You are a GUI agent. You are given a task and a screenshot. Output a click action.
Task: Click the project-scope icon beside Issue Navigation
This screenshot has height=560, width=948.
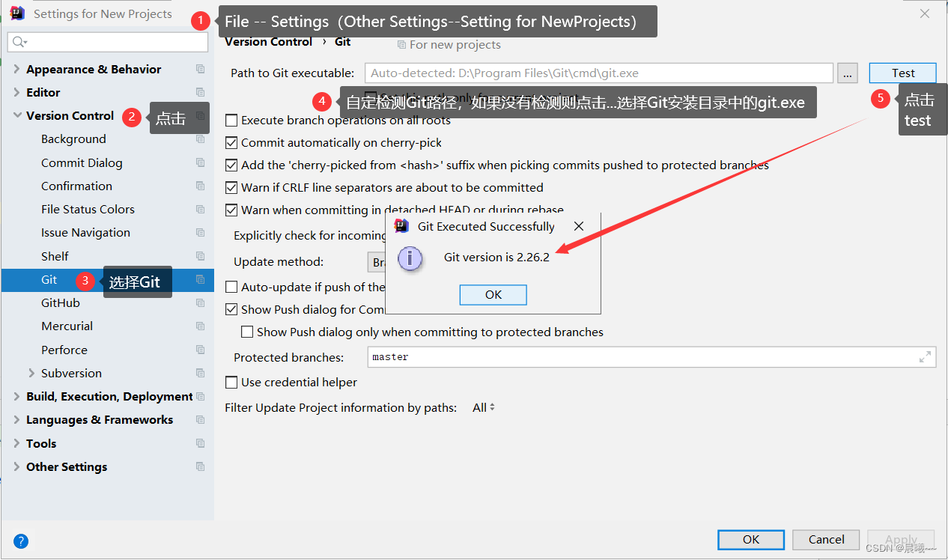200,233
